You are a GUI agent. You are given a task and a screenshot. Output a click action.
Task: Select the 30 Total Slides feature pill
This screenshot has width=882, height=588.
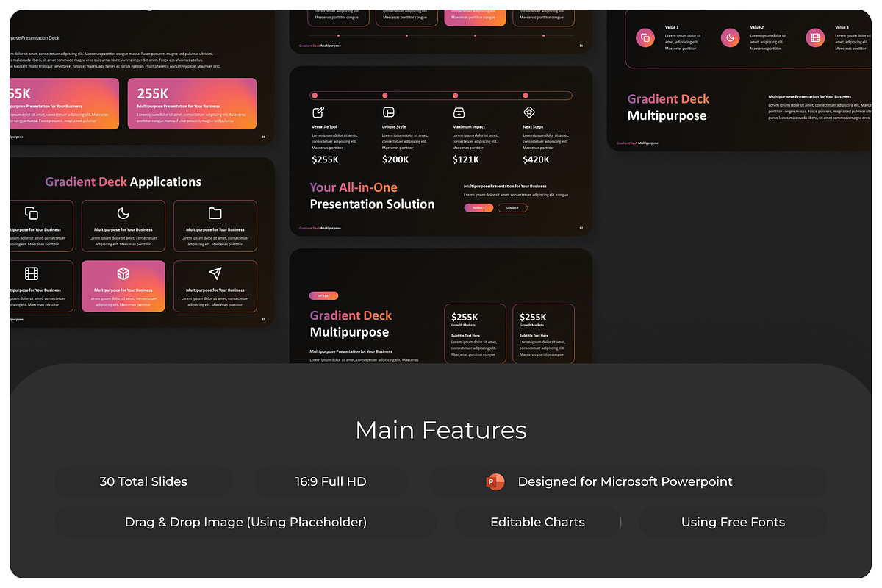[143, 481]
